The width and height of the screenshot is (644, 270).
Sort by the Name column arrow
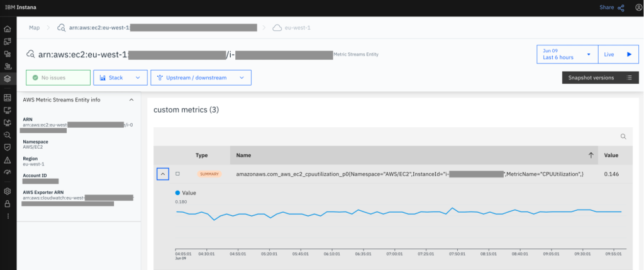pos(591,155)
